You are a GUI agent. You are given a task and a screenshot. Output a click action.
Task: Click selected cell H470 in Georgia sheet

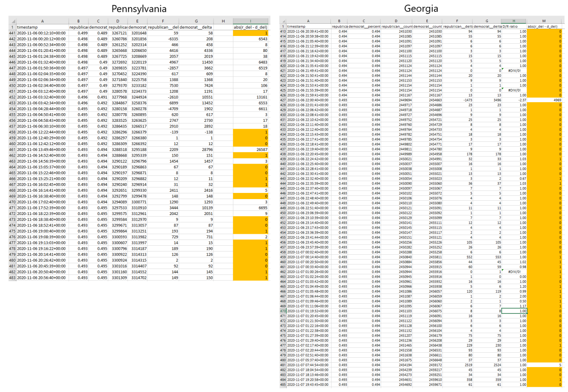(x=514, y=311)
